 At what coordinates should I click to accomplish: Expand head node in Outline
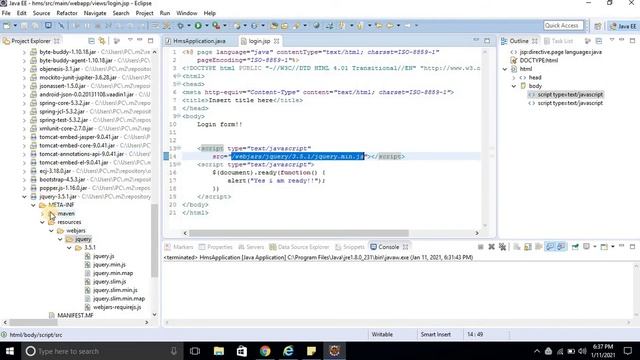(513, 78)
